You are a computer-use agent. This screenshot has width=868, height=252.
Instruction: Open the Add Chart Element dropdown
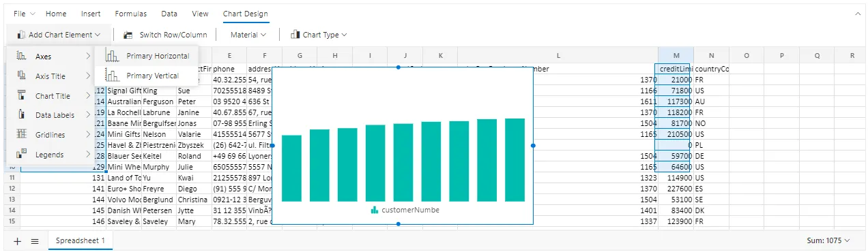coord(59,34)
